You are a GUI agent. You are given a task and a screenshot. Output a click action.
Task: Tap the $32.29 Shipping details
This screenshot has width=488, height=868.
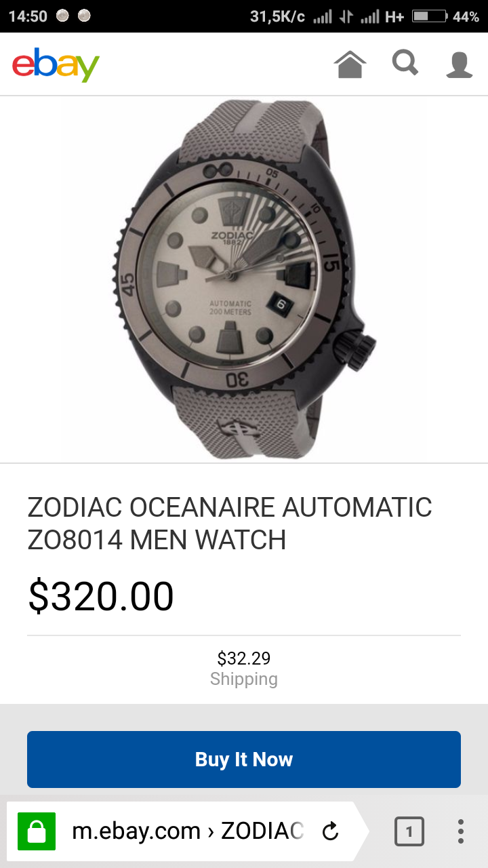tap(244, 669)
